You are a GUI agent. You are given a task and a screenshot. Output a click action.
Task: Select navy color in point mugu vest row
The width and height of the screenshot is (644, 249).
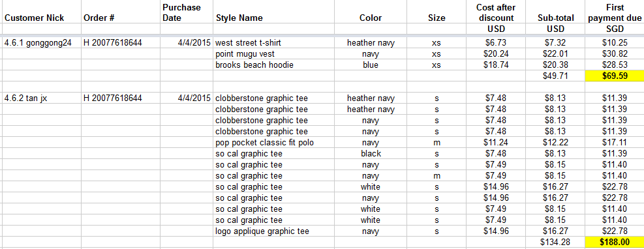click(x=371, y=53)
